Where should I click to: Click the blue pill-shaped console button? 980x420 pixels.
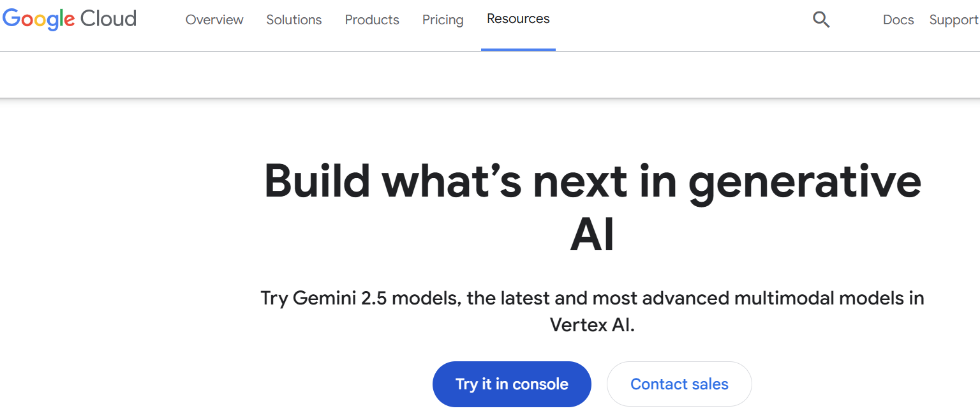click(x=512, y=384)
